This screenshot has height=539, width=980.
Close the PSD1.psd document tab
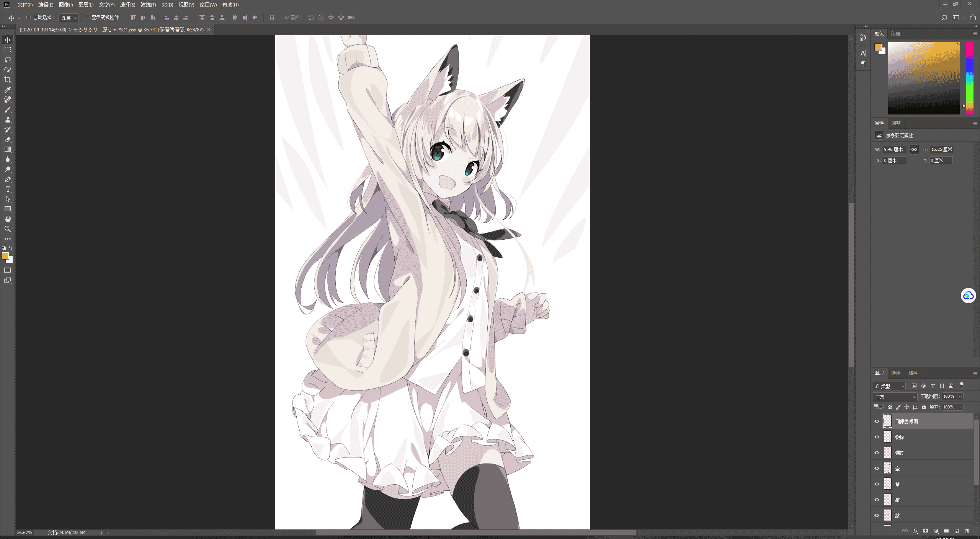[x=209, y=29]
